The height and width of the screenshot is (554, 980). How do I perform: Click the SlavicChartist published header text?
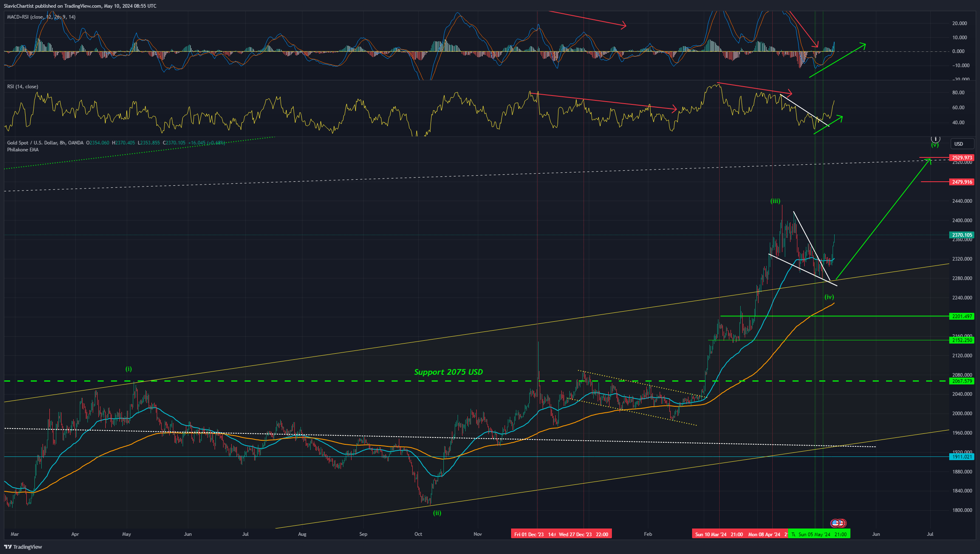(x=80, y=6)
